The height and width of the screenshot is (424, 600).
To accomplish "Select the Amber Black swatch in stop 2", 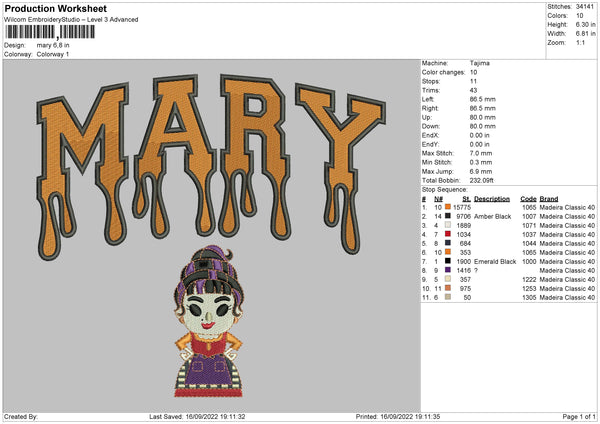I will (448, 216).
